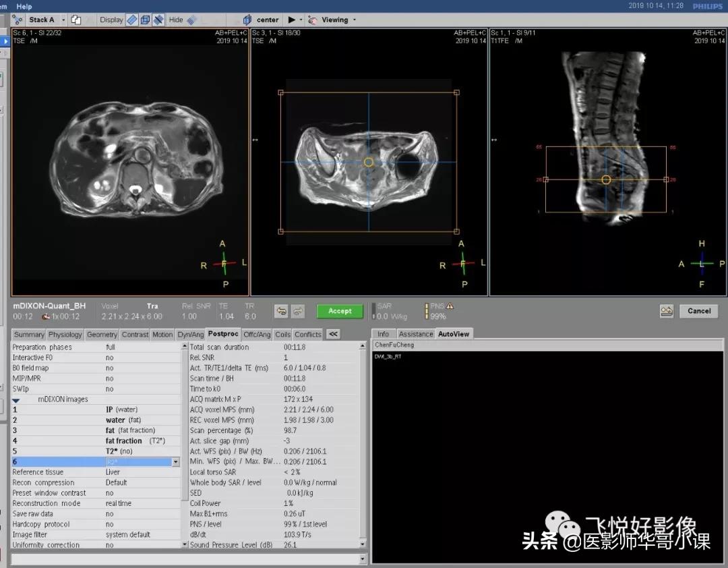Open the Stack A dropdown
This screenshot has height=568, width=728.
(x=63, y=20)
